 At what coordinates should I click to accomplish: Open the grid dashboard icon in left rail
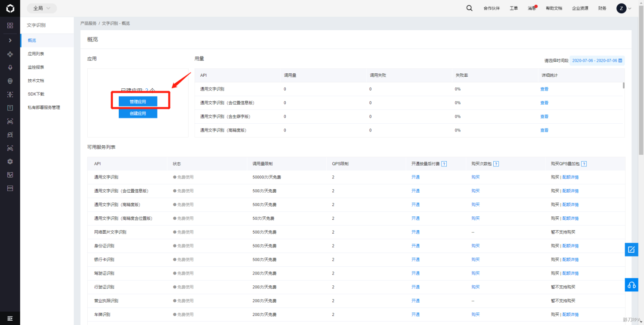(10, 25)
